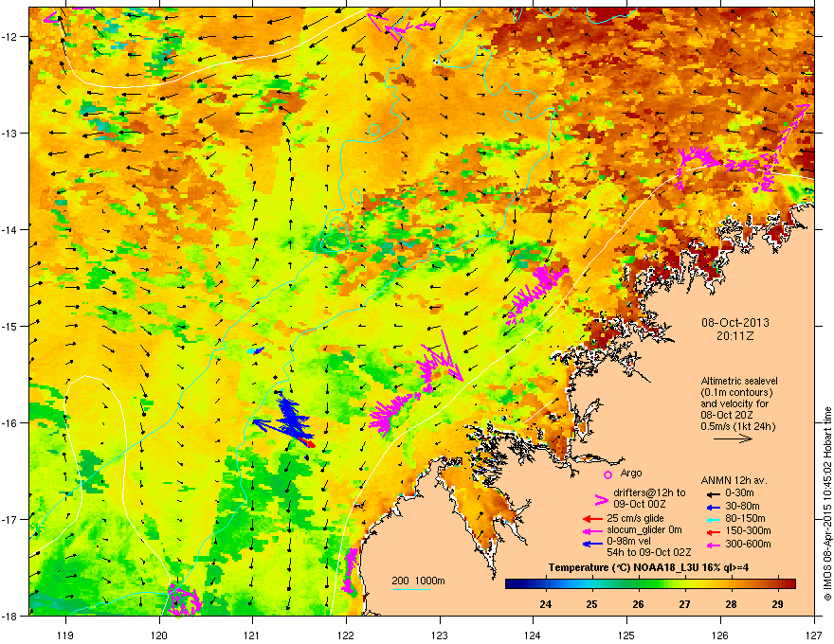The width and height of the screenshot is (834, 644).
Task: Click the red arrow beside '25 cm/s glide'
Action: coord(592,519)
